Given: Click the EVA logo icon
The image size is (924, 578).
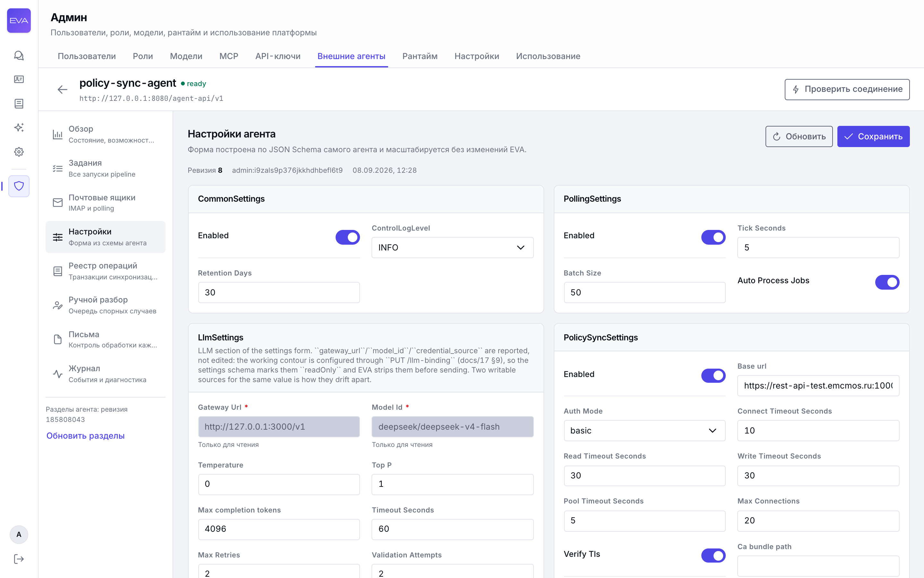Looking at the screenshot, I should pyautogui.click(x=19, y=21).
